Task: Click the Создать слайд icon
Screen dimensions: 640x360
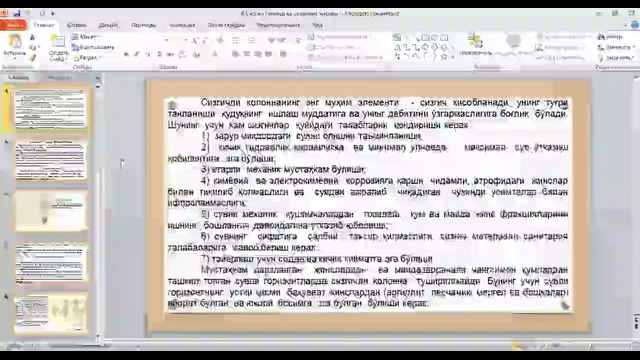Action: (58, 41)
